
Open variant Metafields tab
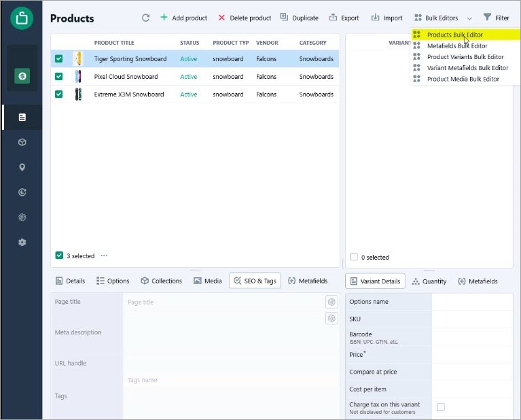478,281
